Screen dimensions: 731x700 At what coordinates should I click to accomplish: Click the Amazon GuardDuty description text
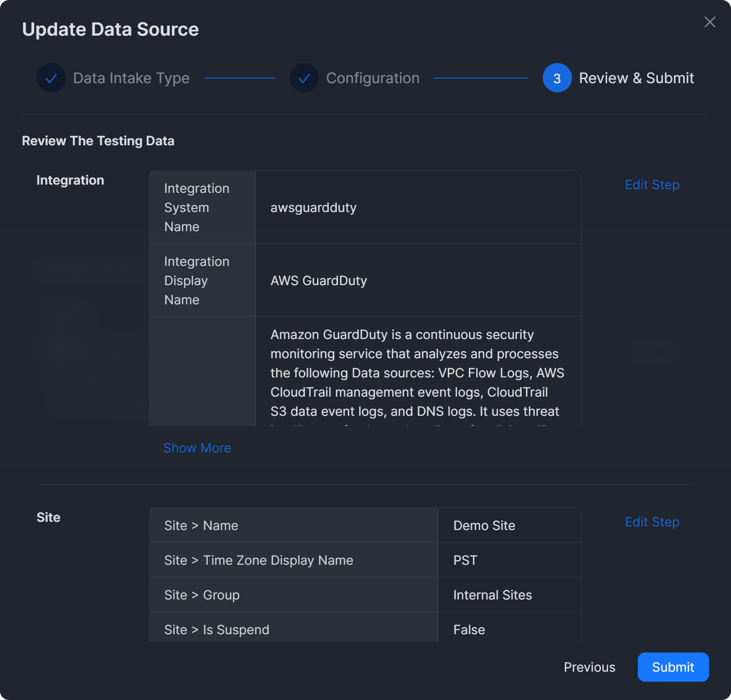(x=417, y=372)
